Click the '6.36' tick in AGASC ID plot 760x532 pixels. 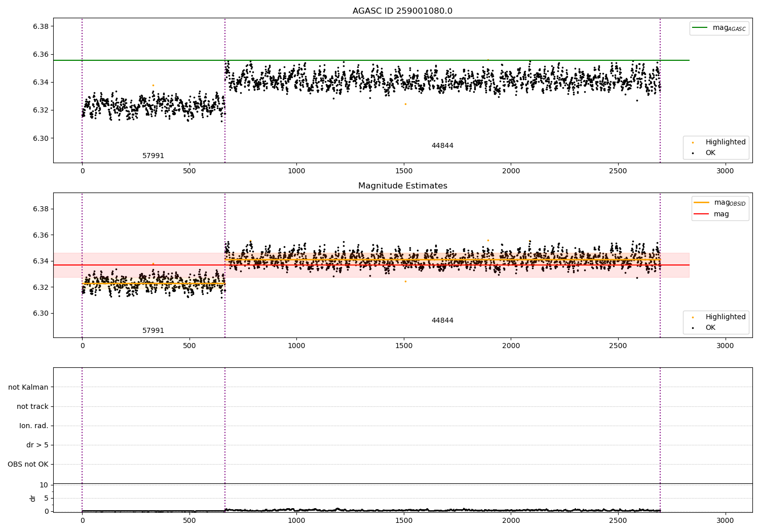pyautogui.click(x=41, y=54)
